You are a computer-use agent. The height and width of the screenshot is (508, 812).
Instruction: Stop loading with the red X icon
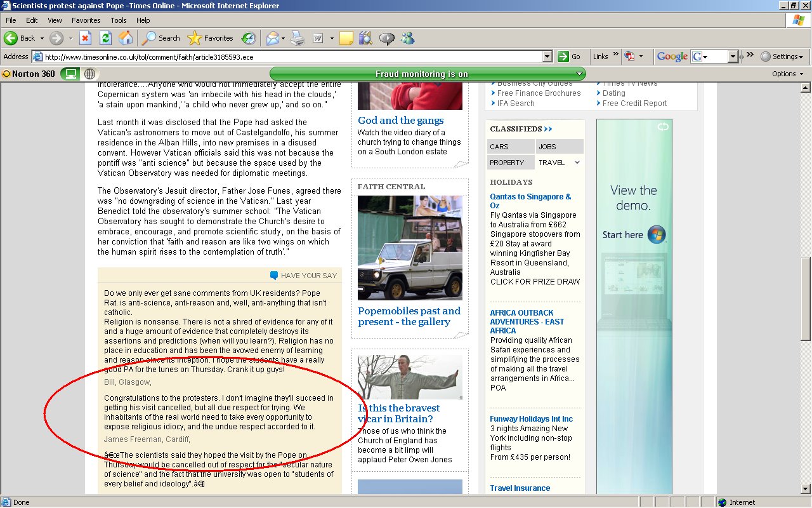(85, 38)
